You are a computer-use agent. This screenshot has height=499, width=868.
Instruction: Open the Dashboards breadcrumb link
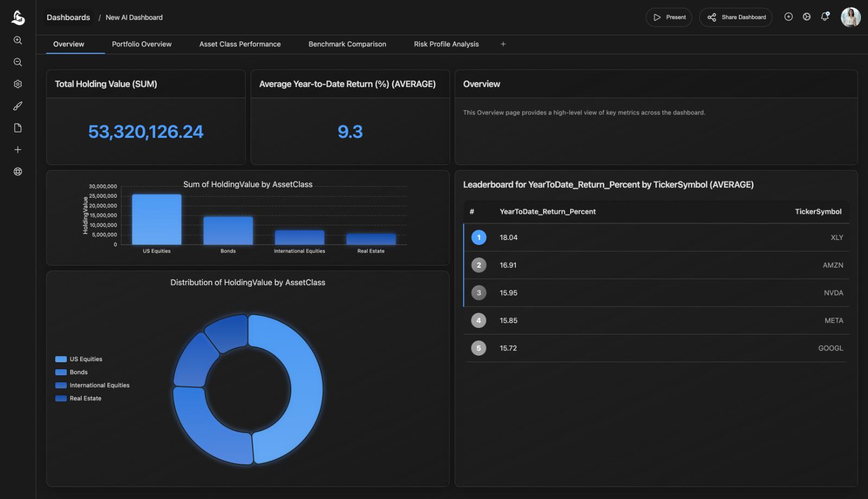[x=68, y=17]
